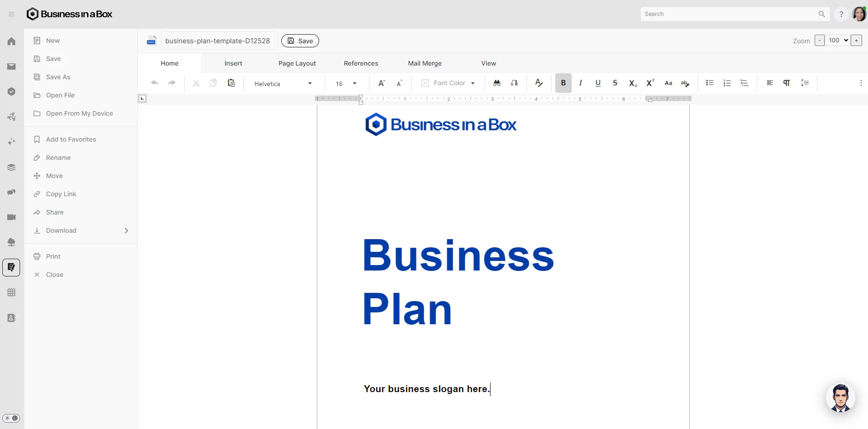The width and height of the screenshot is (868, 429).
Task: Click the Cut scissors icon
Action: pyautogui.click(x=196, y=83)
